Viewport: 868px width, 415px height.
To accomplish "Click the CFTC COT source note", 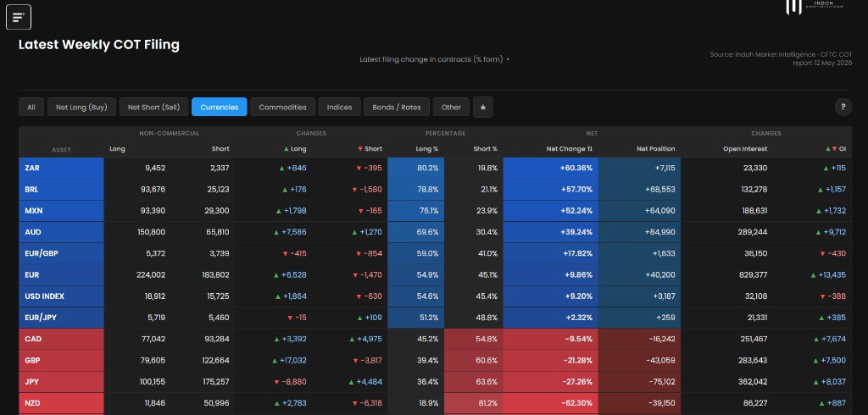I will (x=781, y=58).
